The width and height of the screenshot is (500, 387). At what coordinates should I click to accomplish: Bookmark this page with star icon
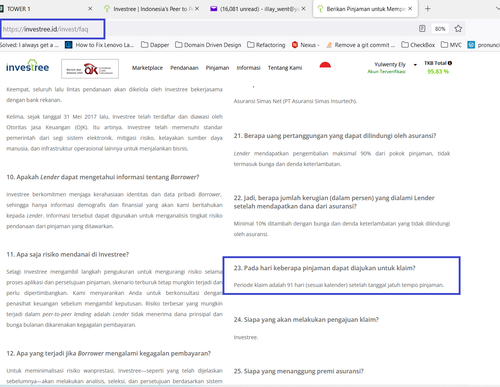[458, 29]
